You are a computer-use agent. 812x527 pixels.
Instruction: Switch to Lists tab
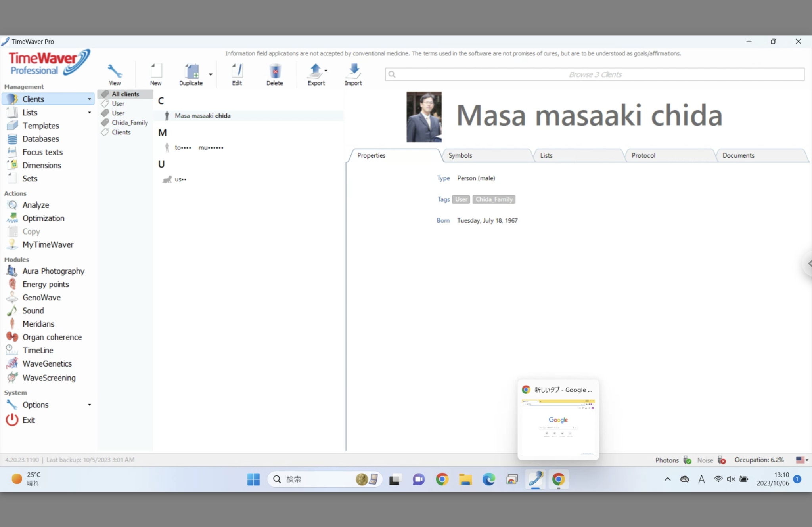(x=546, y=155)
